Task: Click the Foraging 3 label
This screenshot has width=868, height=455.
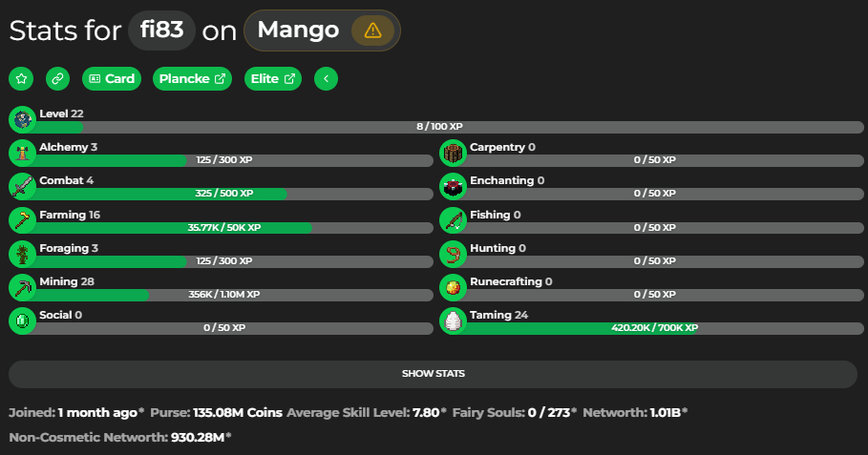Action: [x=69, y=248]
